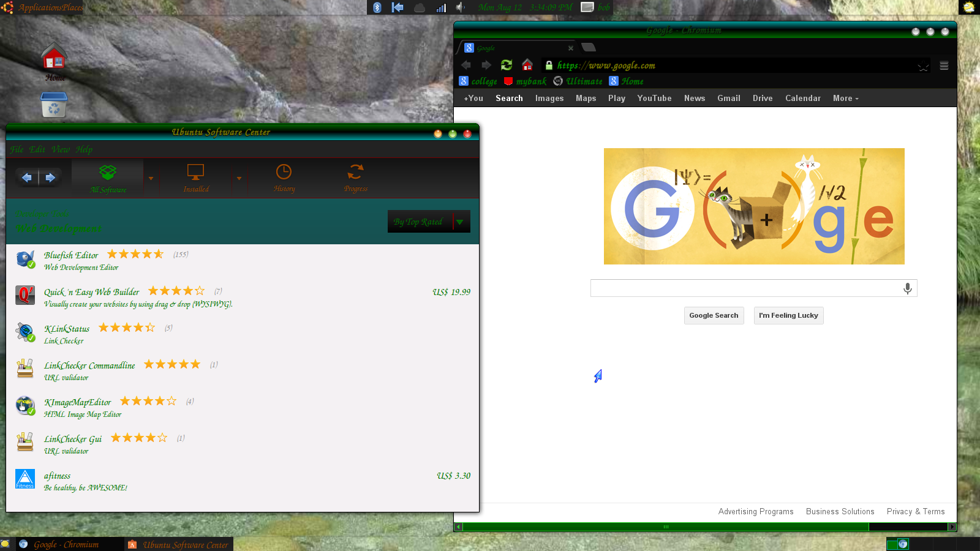
Task: Select Images in Google navigation bar
Action: (x=549, y=98)
